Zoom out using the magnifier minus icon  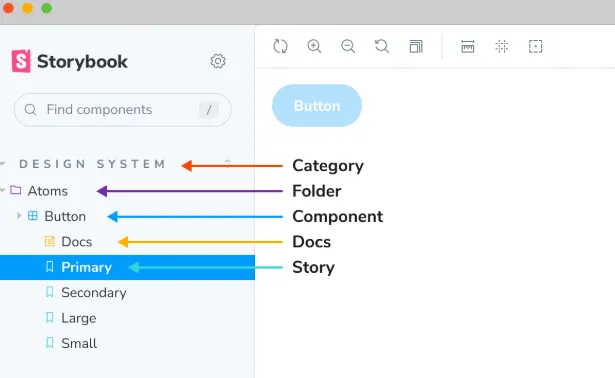(348, 46)
